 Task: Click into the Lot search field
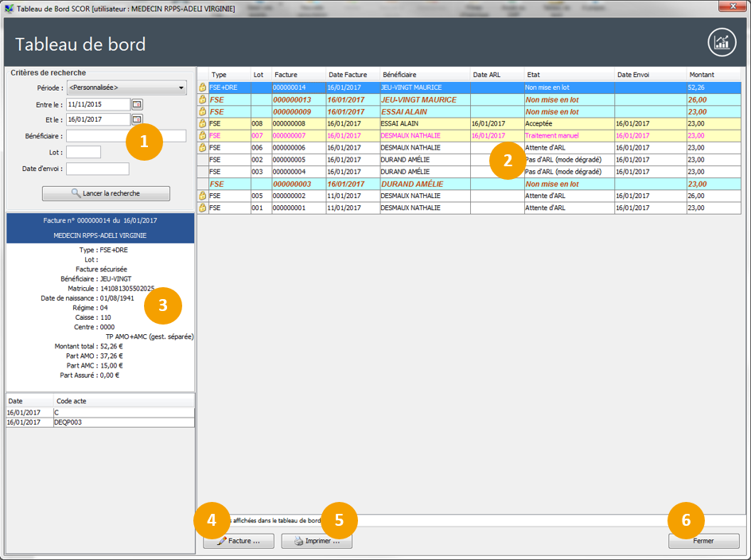(84, 152)
